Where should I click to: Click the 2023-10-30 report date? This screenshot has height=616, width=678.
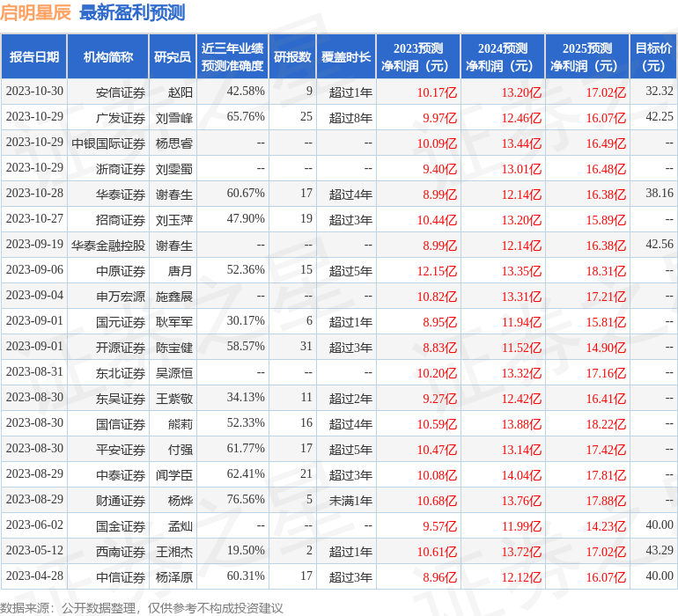(34, 91)
